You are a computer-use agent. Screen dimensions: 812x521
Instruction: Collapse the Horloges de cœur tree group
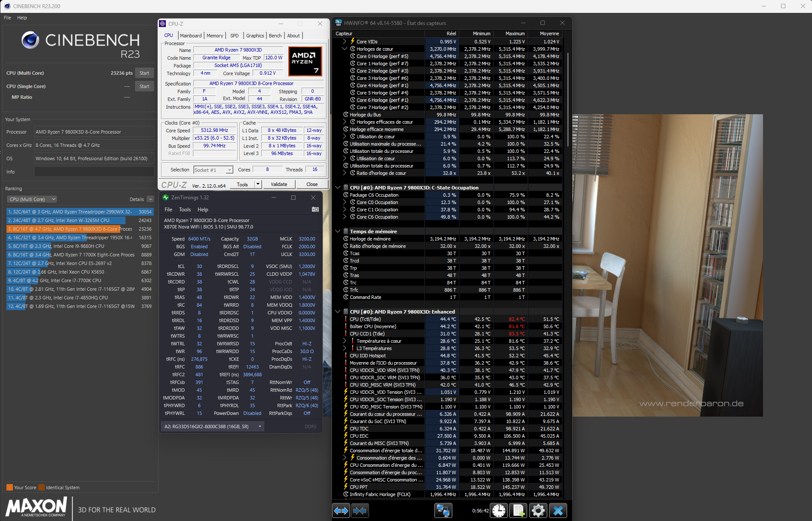pos(345,49)
